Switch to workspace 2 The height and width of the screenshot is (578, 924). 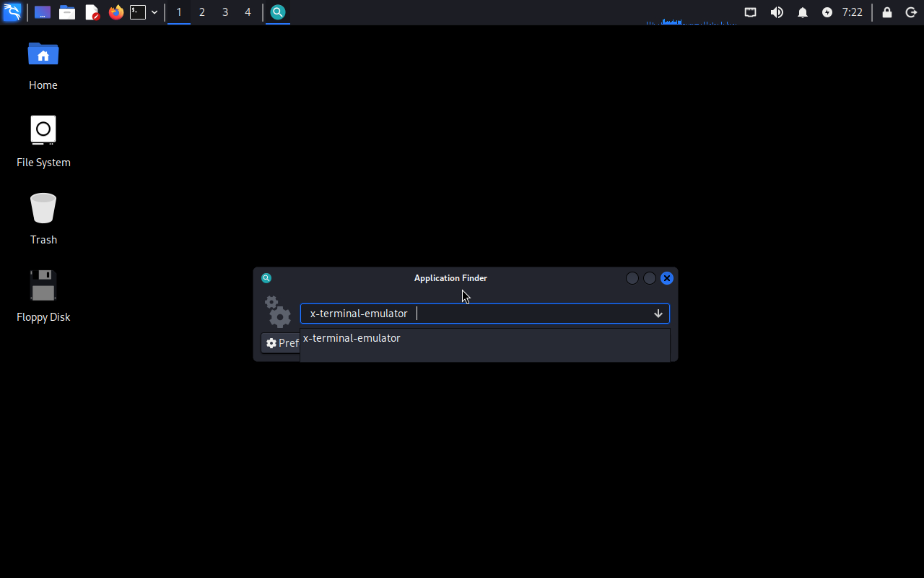point(201,12)
